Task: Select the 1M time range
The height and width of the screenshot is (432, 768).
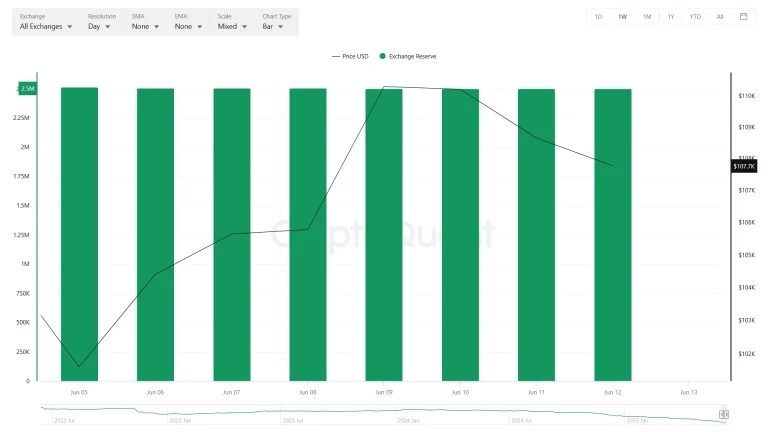Action: (x=646, y=16)
